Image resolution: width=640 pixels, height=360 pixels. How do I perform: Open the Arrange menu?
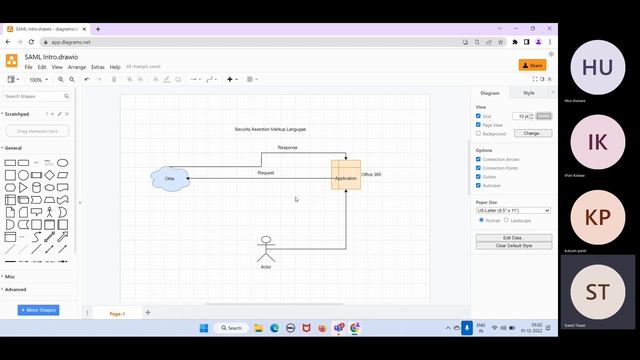[77, 67]
